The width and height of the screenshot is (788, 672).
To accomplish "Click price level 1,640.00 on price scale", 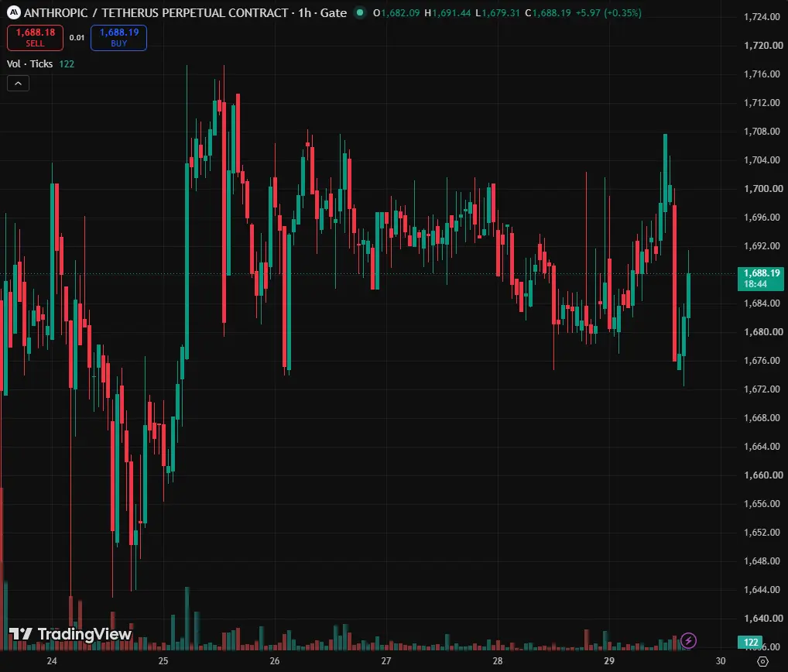I will tap(763, 619).
